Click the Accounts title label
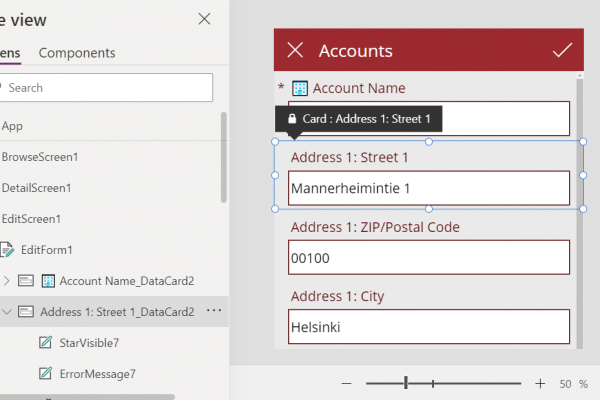This screenshot has height=400, width=600. click(355, 51)
